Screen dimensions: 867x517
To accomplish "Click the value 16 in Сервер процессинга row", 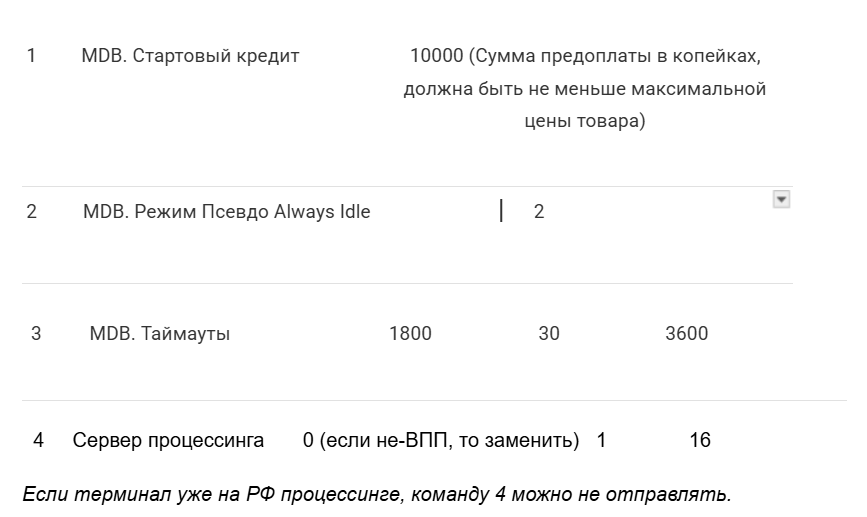I will click(700, 441).
